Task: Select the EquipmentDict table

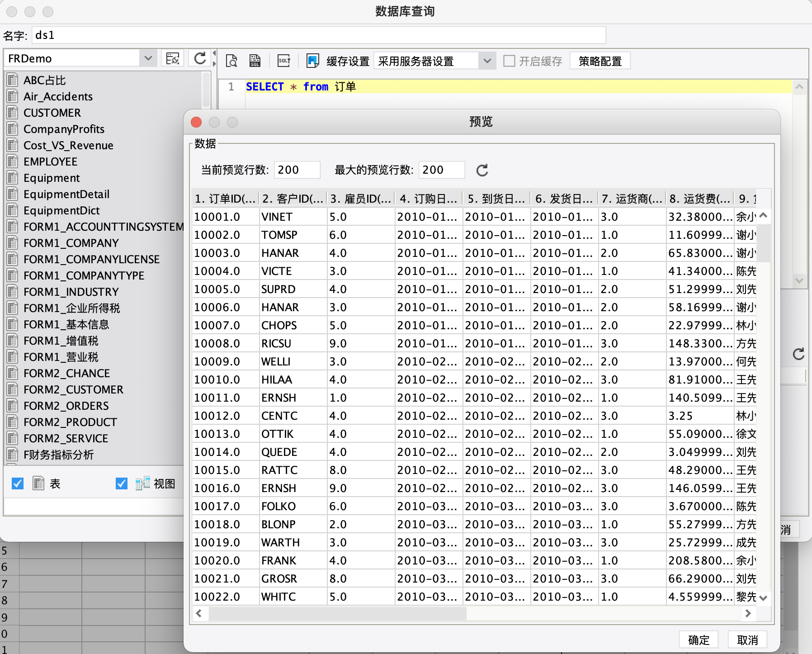Action: [x=61, y=210]
